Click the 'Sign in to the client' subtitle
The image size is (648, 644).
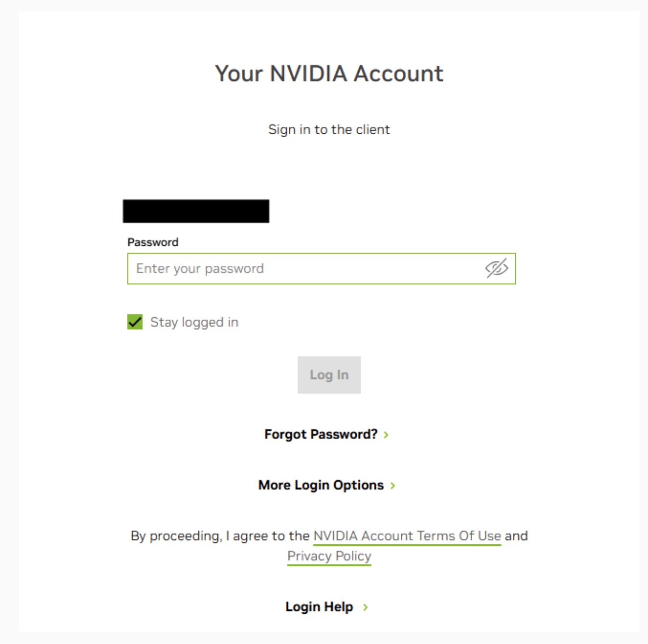(x=329, y=130)
